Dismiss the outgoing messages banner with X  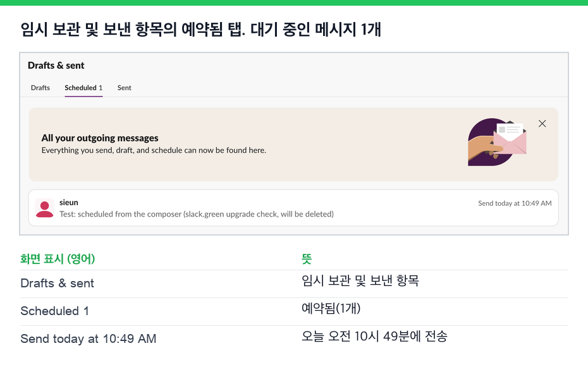[542, 124]
